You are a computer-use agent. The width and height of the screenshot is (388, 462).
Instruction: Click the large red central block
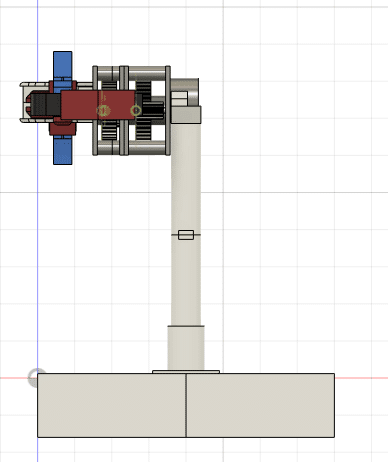(98, 105)
